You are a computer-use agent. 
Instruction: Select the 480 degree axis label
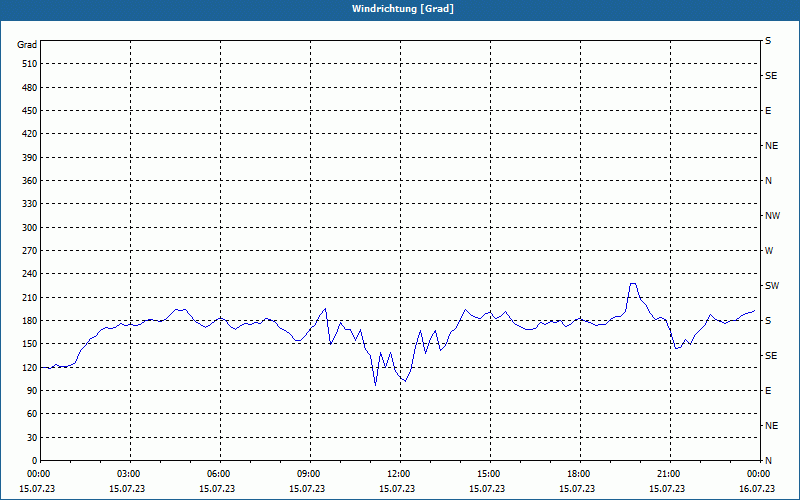click(30, 88)
